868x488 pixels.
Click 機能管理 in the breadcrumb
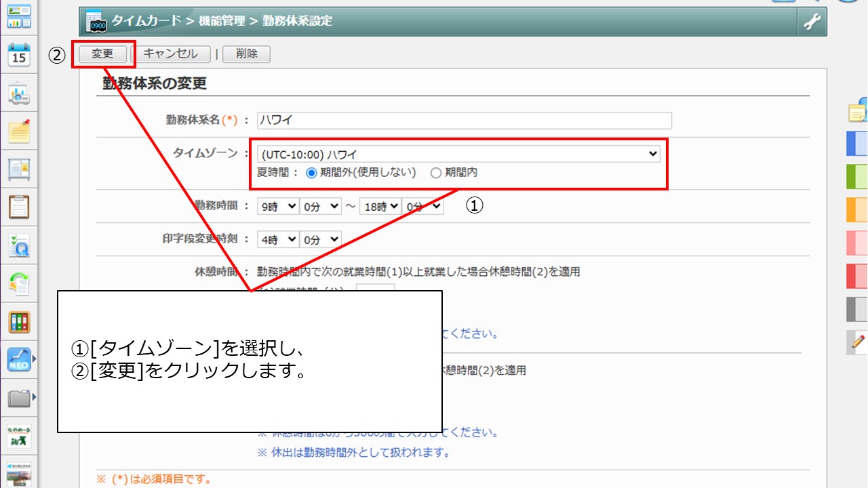coord(222,21)
